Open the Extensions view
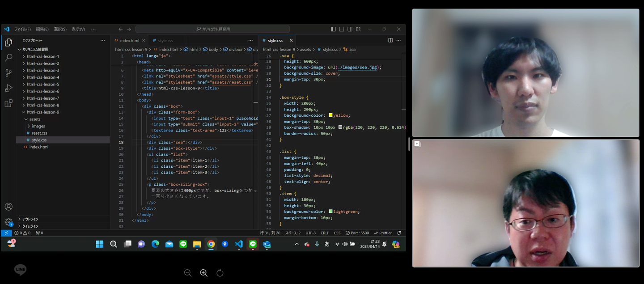The image size is (644, 284). pos(8,103)
